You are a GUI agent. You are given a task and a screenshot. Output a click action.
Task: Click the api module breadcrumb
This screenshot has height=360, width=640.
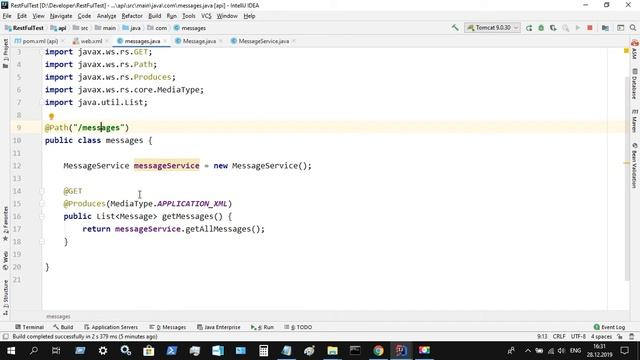pyautogui.click(x=58, y=28)
